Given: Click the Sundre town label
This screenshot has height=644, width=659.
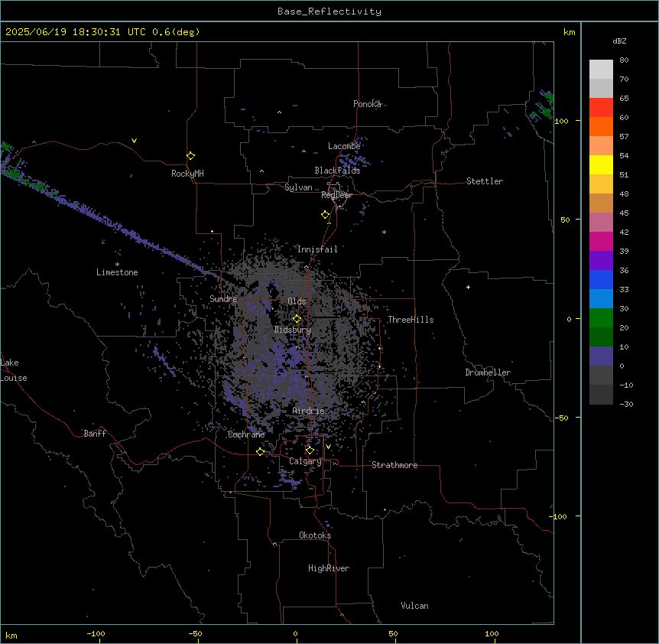Looking at the screenshot, I should pos(223,299).
